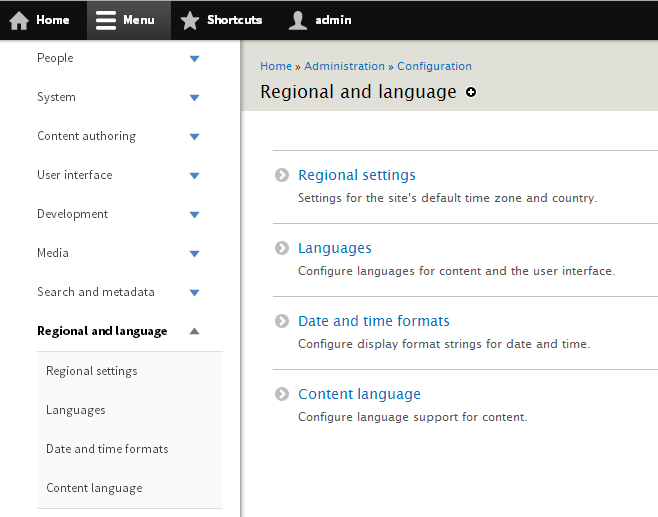Select Content language sidebar submenu item
Screen dimensions: 658x517
click(94, 488)
